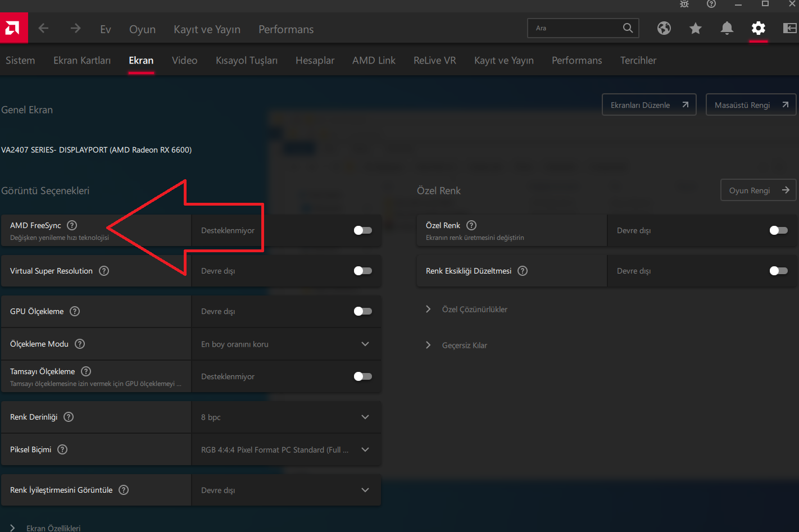The height and width of the screenshot is (532, 799).
Task: Open Tercihler tab
Action: tap(638, 60)
